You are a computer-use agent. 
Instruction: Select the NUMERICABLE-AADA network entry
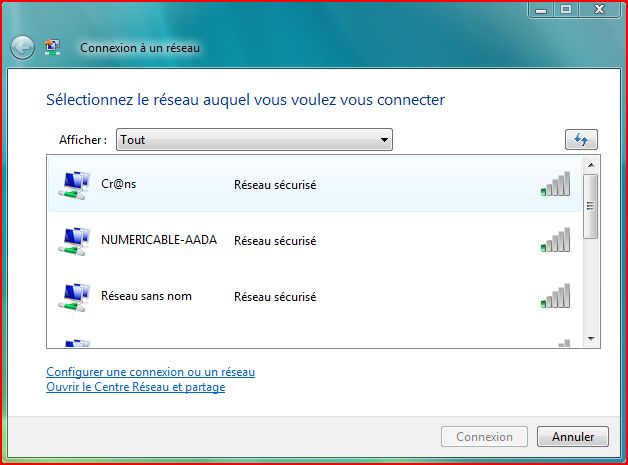[x=315, y=240]
